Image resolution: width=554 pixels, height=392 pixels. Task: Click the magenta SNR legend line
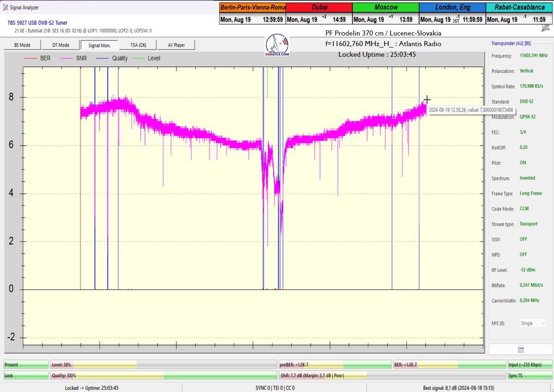click(x=67, y=59)
